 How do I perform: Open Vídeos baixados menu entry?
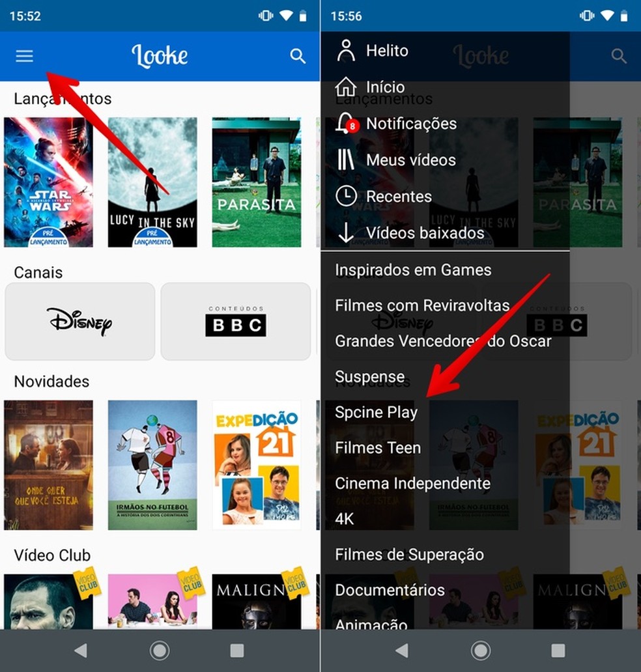425,232
